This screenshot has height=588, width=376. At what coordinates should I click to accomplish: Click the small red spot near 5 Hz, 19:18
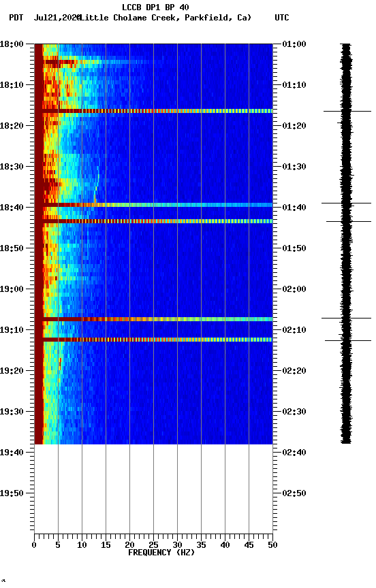tap(60, 363)
